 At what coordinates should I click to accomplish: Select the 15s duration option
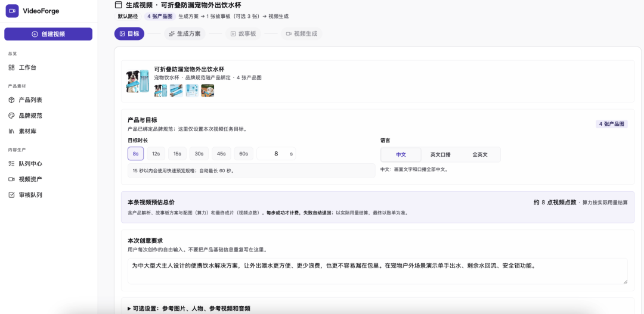[x=178, y=154]
